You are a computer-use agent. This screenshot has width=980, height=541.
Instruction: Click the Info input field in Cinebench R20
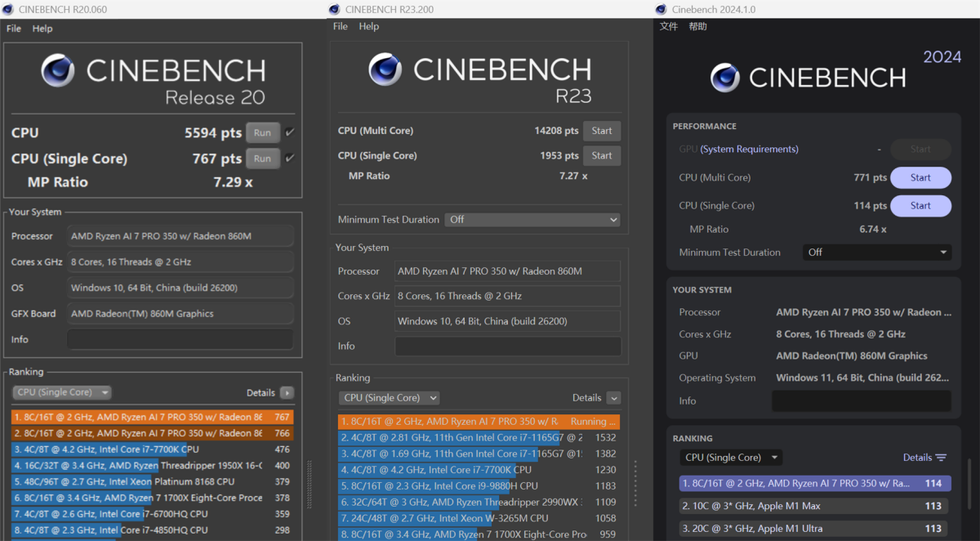tap(180, 339)
